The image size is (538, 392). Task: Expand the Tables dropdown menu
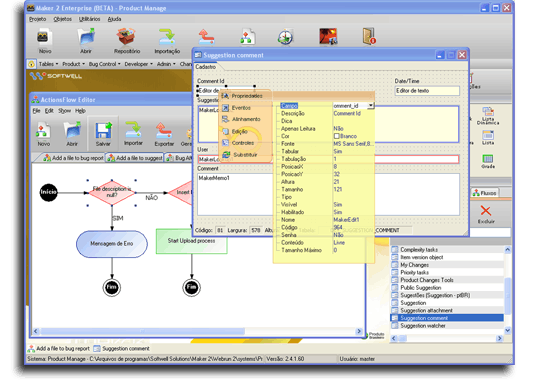[48, 64]
